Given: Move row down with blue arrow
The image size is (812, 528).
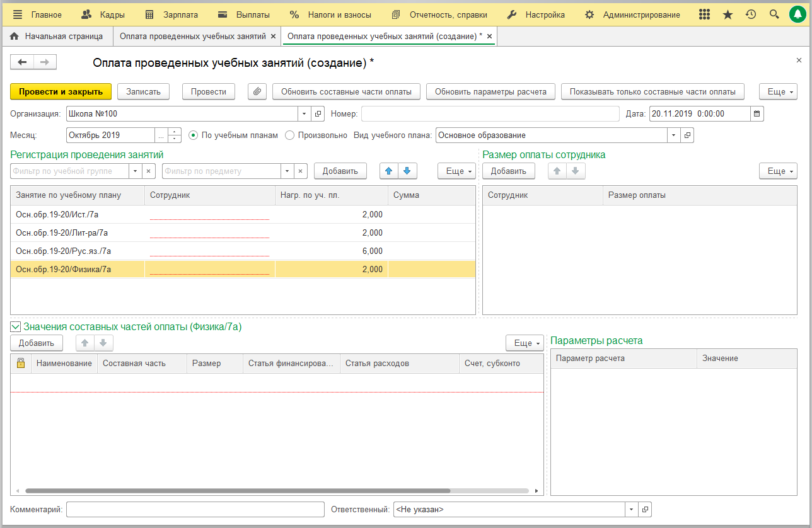Looking at the screenshot, I should click(x=407, y=171).
